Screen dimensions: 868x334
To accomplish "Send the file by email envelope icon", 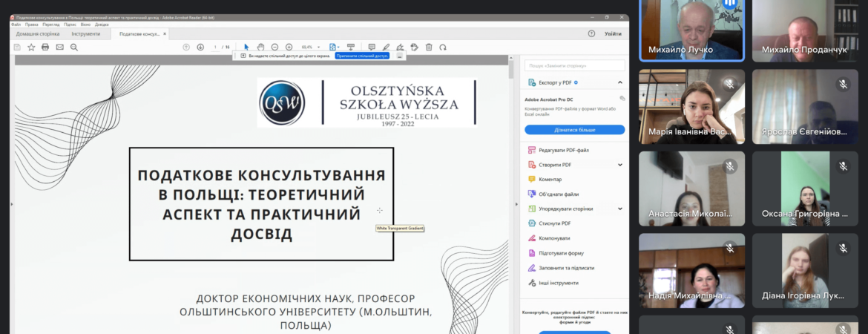I will (60, 47).
